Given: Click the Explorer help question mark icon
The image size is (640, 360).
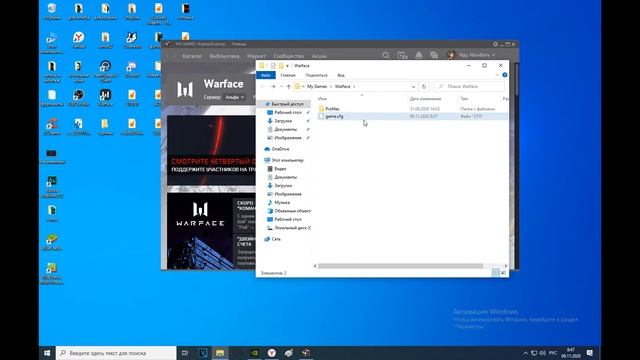Looking at the screenshot, I should point(504,75).
